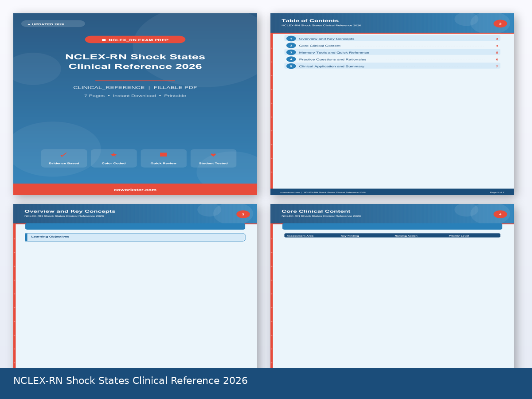Click the coworkster.com red footer on cover
Screen dimensions: 532x399
(135, 189)
